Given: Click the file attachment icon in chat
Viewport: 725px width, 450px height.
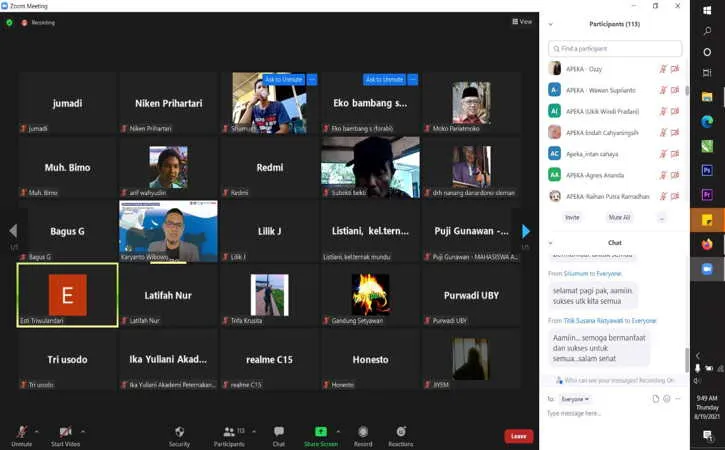Looking at the screenshot, I should tap(656, 399).
